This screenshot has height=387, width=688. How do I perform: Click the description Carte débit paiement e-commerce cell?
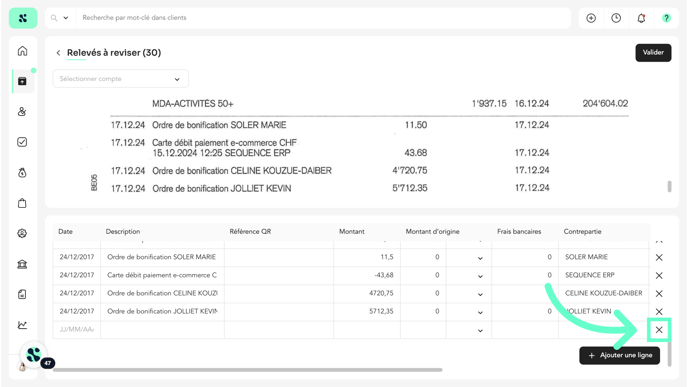(x=162, y=275)
